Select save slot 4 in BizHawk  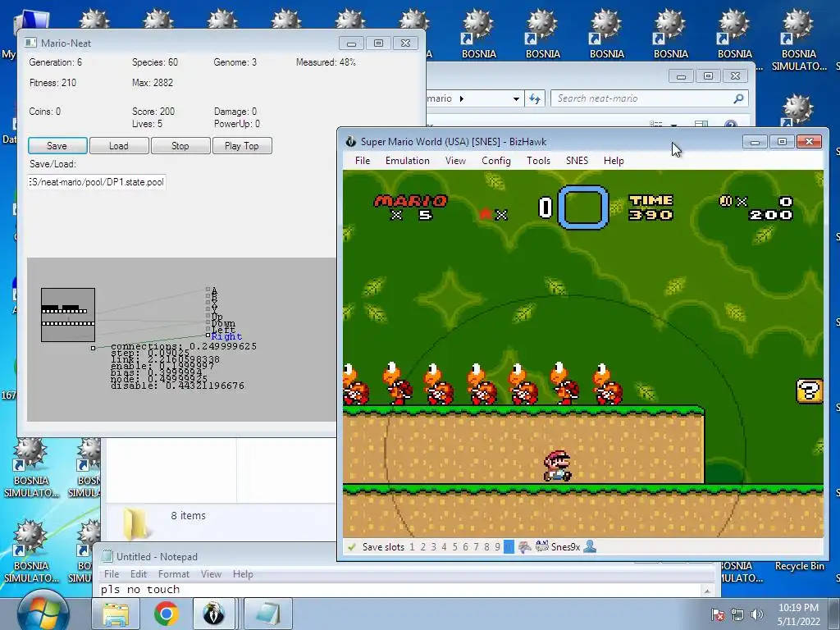coord(444,547)
